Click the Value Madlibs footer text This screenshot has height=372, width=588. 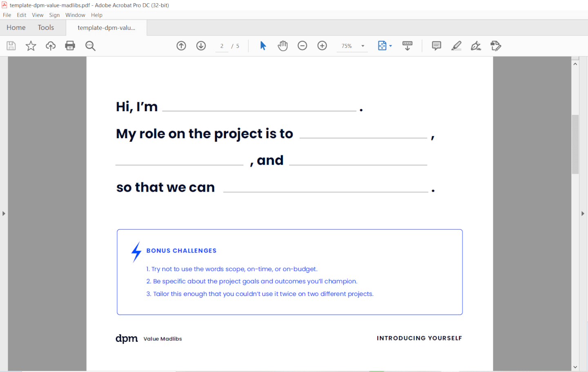point(163,339)
